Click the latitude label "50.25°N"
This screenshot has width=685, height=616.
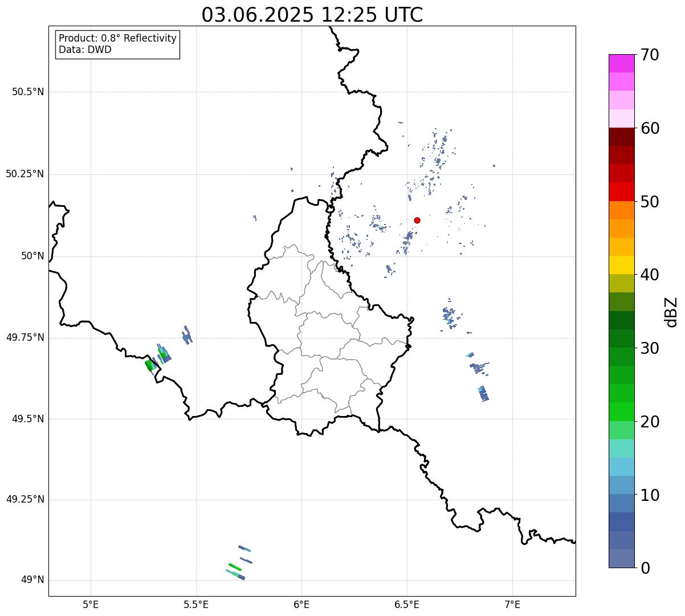[25, 174]
